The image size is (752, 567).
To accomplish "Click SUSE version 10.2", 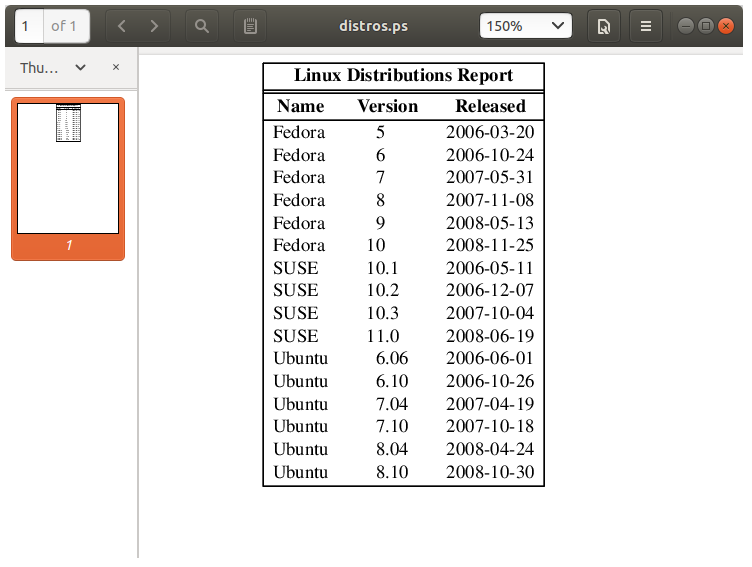I will pyautogui.click(x=383, y=290).
